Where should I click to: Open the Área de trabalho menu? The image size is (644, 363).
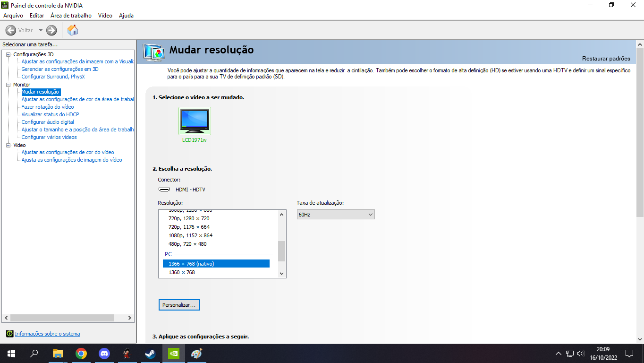point(71,16)
